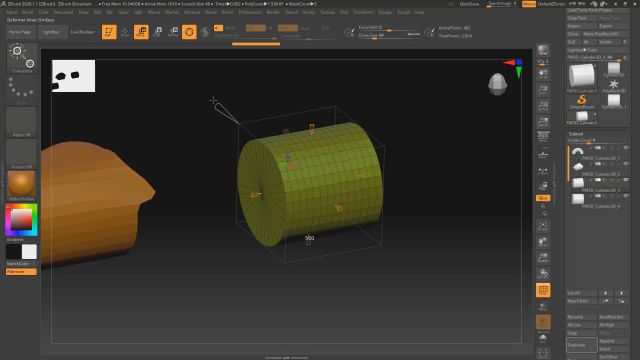Screen dimensions: 640x360
Task: Toggle Transp transparency mode
Action: pyautogui.click(x=543, y=306)
